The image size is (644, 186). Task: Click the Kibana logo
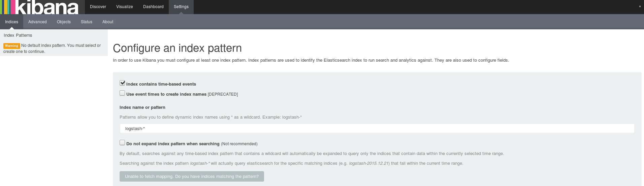pos(40,7)
